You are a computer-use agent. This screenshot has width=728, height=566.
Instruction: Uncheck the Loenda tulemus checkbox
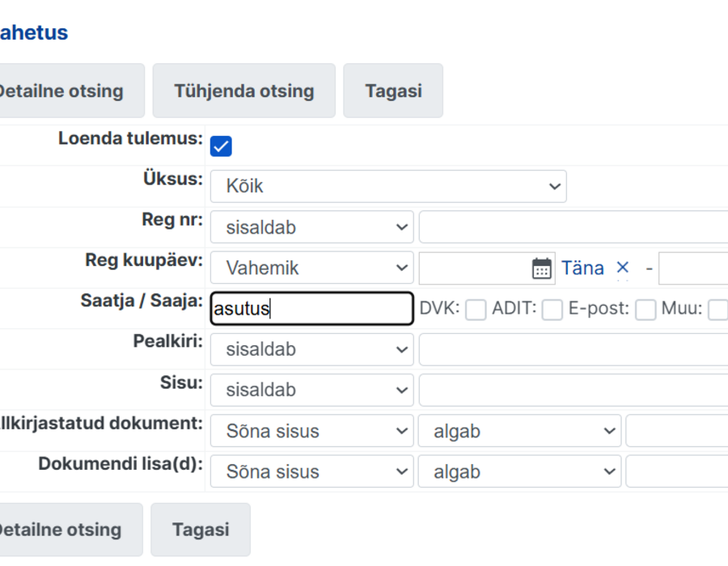pos(221,146)
